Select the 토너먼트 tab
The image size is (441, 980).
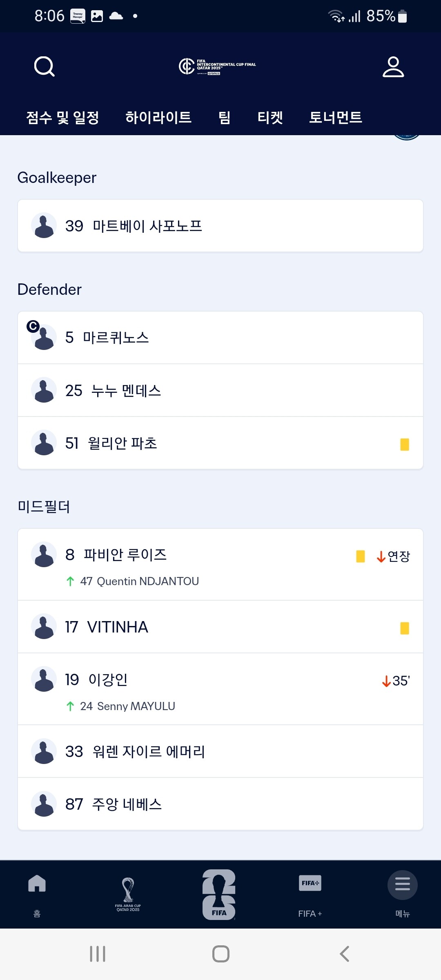(335, 118)
